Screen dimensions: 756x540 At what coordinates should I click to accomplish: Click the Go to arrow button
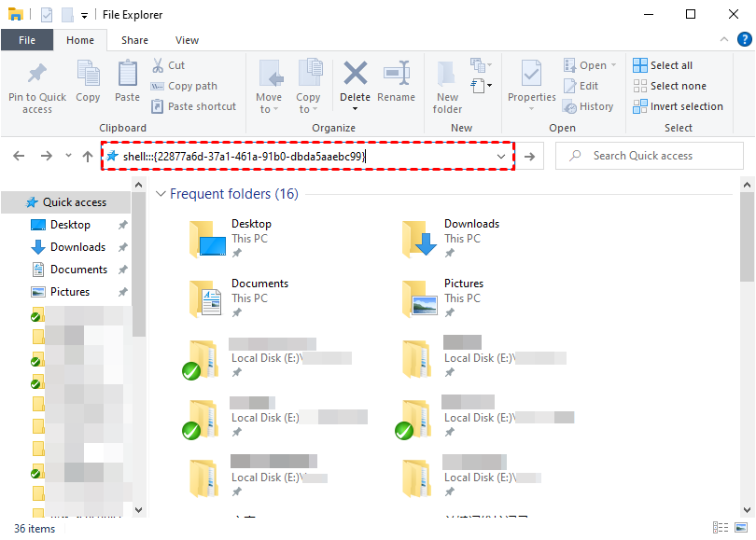point(529,156)
